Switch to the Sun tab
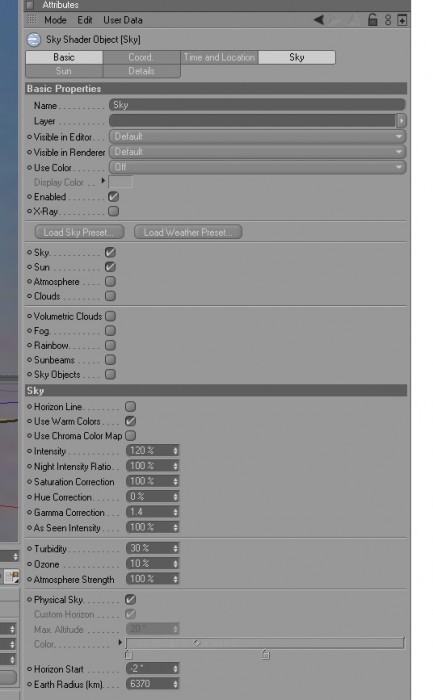The image size is (433, 700). coord(64,71)
